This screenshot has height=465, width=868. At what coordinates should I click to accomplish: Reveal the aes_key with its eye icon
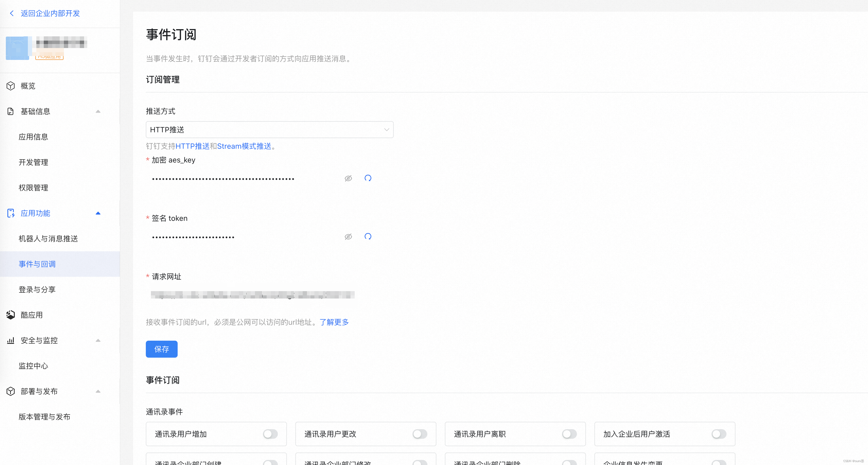[x=348, y=178]
